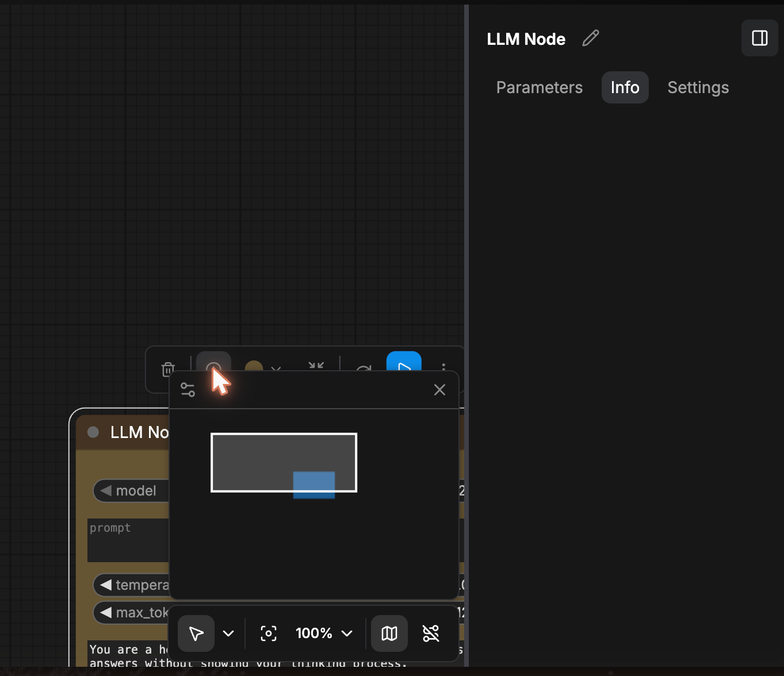Select the pointer cursor tool

(196, 633)
